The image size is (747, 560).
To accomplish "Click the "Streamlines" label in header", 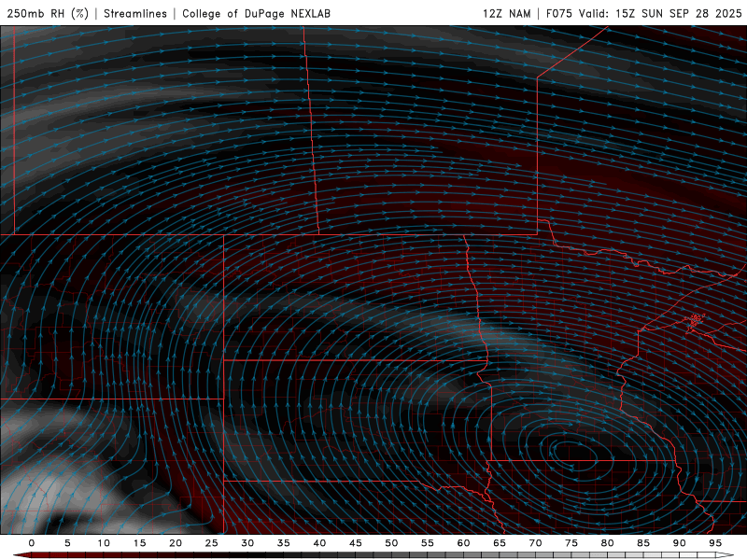I will (x=135, y=13).
